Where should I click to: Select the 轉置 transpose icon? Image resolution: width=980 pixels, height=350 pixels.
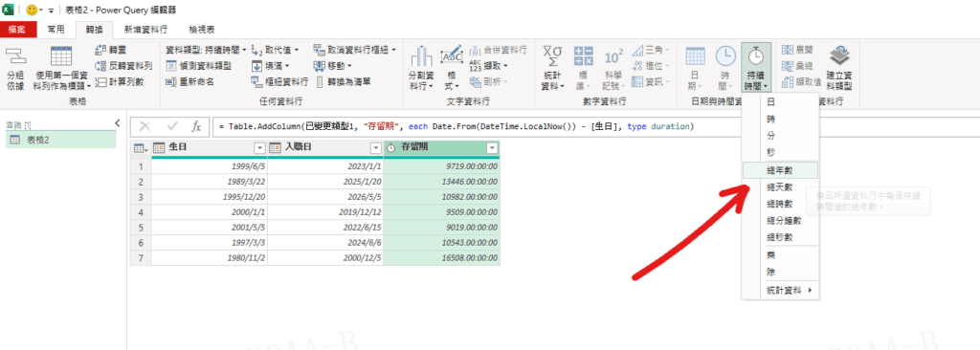(x=100, y=50)
